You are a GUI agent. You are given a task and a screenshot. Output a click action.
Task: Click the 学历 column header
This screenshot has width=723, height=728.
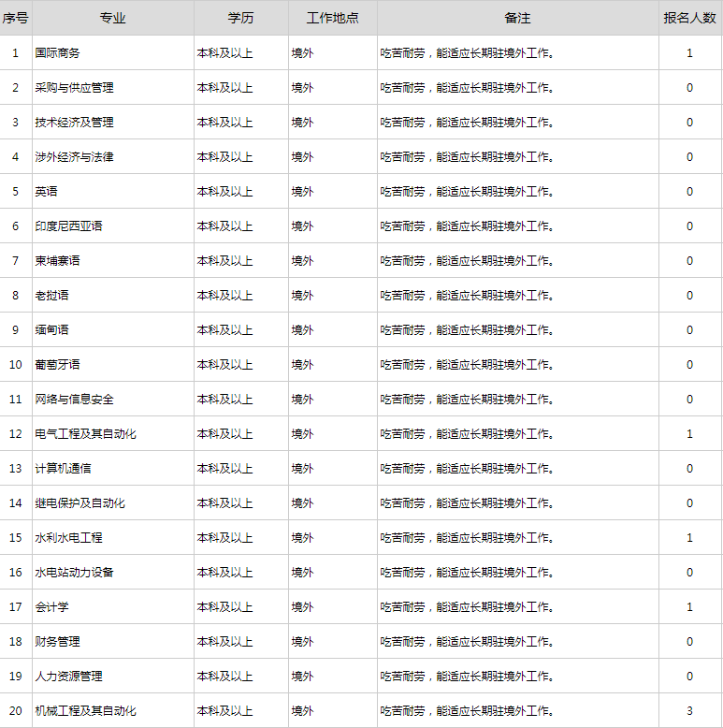pos(240,18)
